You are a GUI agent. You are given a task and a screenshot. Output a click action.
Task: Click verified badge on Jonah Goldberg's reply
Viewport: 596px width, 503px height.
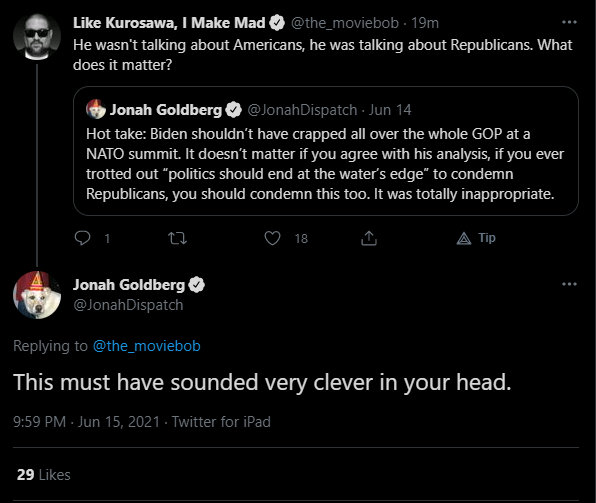(x=197, y=285)
